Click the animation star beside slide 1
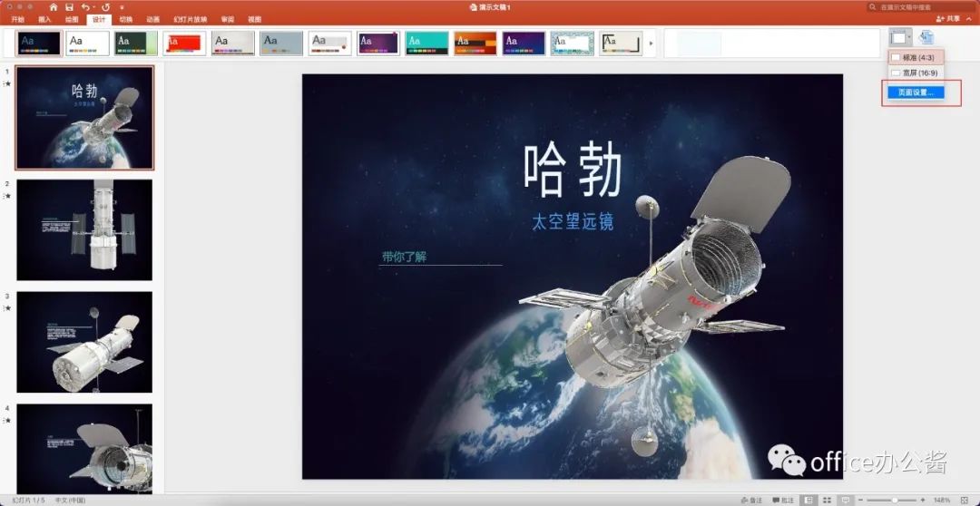Screen dimensions: 980x506 coord(7,83)
